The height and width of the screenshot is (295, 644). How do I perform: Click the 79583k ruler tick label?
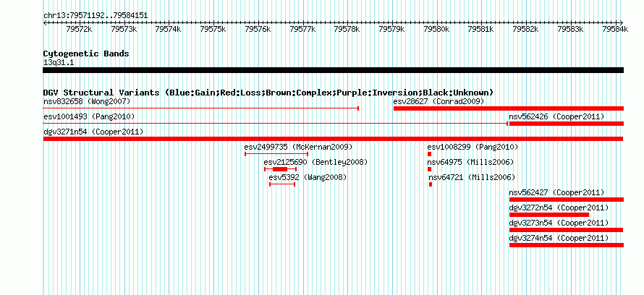570,29
